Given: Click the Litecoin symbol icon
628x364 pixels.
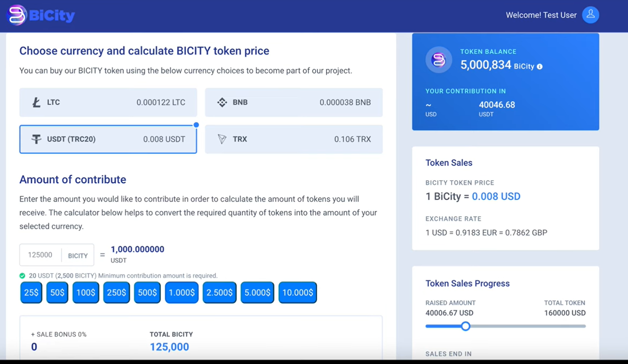Looking at the screenshot, I should click(36, 102).
